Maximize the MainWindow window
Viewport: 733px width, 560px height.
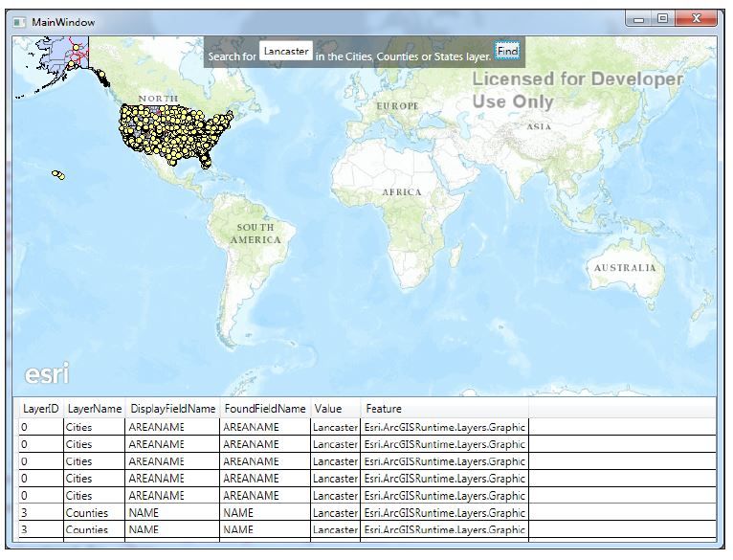click(x=662, y=18)
